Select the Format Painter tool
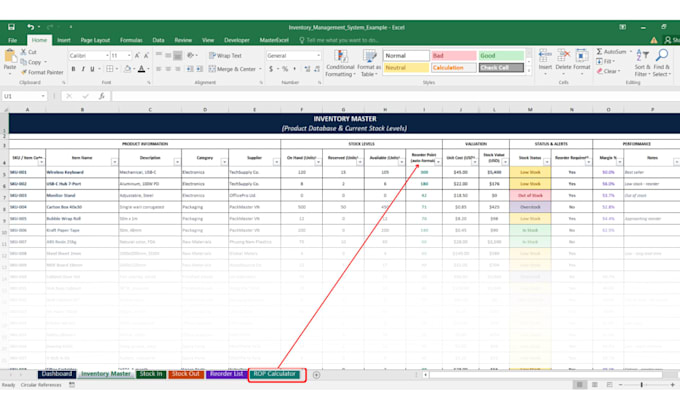Viewport: 680px width, 409px height. click(42, 72)
